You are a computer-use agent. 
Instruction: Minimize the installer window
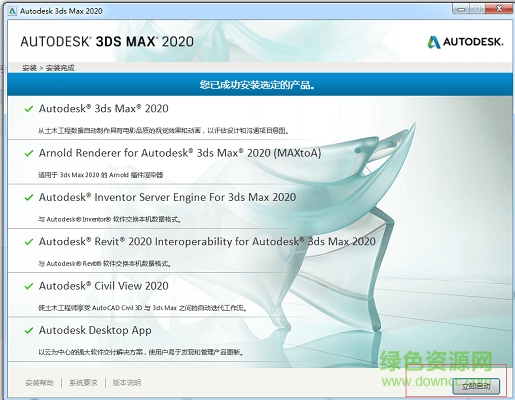(x=461, y=9)
